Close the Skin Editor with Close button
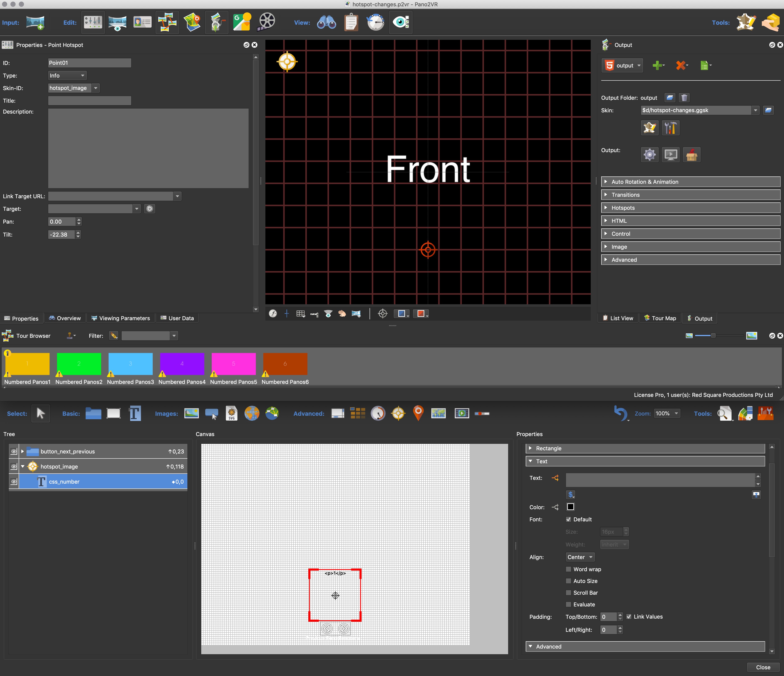This screenshot has height=676, width=784. [x=763, y=667]
